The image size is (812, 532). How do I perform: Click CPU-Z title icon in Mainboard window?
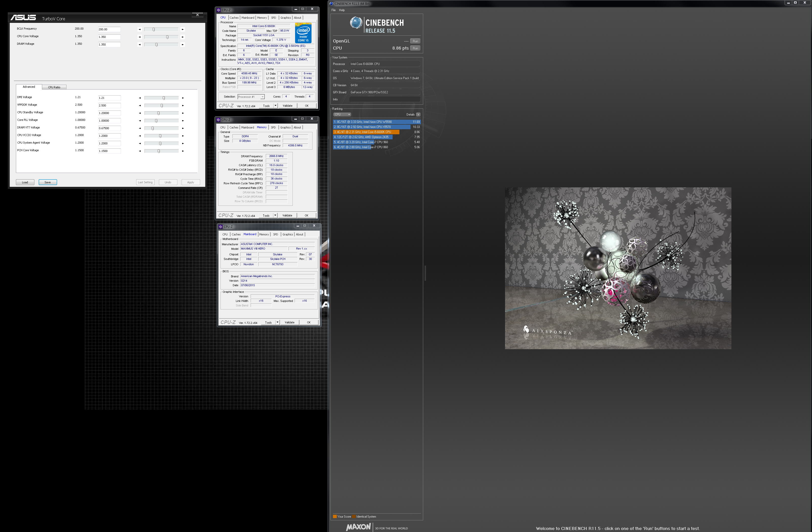(x=221, y=227)
